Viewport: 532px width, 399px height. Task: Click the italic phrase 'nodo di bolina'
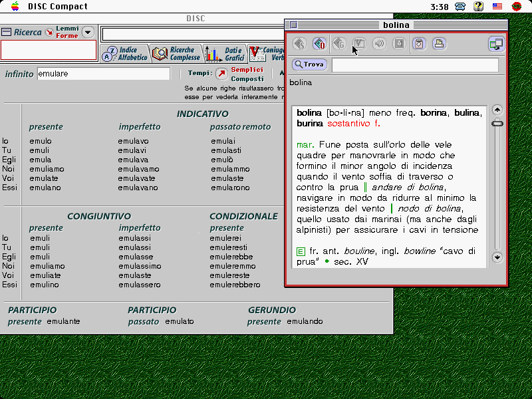tap(429, 208)
